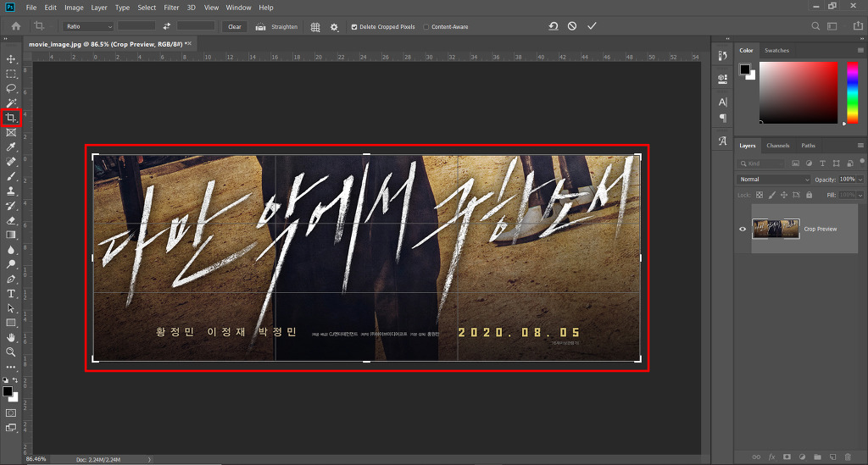
Task: Open crop overlay grid options
Action: pos(315,26)
